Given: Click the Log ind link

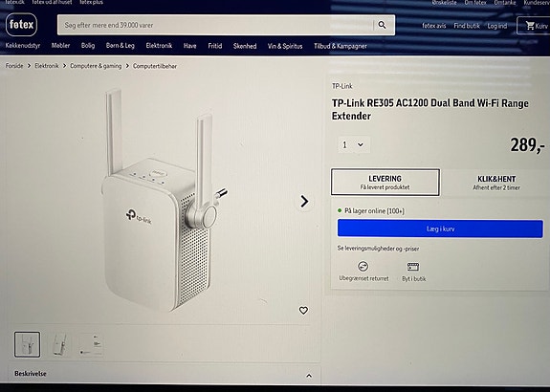Looking at the screenshot, I should coord(497,26).
